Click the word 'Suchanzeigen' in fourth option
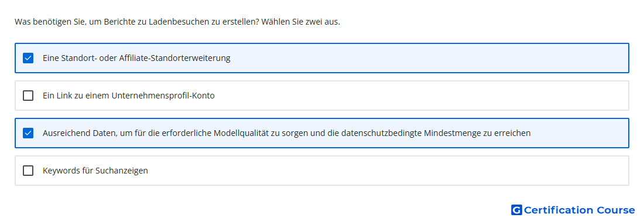The height and width of the screenshot is (221, 644). pos(122,171)
